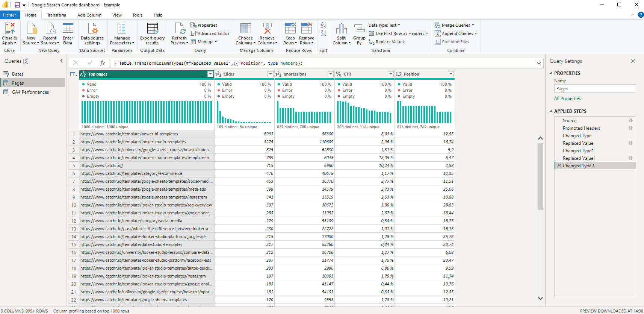Collapse the PROPERTIES section
This screenshot has height=314, width=644.
(551, 73)
